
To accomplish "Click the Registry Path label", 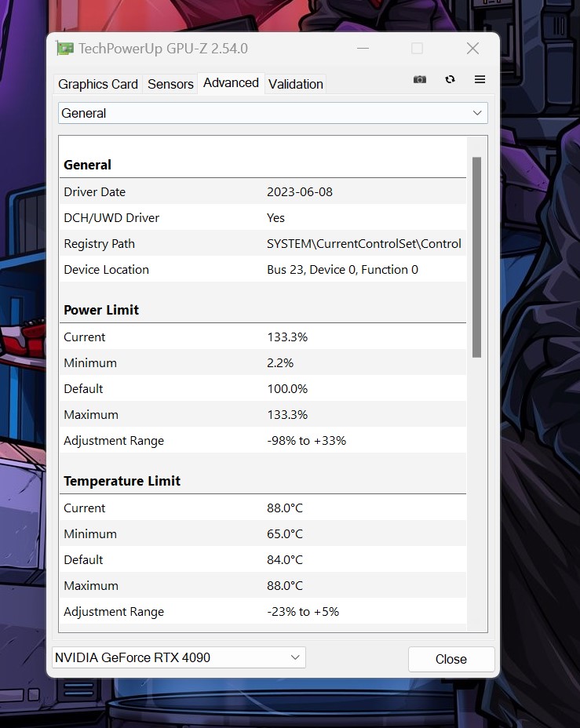I will click(x=100, y=244).
